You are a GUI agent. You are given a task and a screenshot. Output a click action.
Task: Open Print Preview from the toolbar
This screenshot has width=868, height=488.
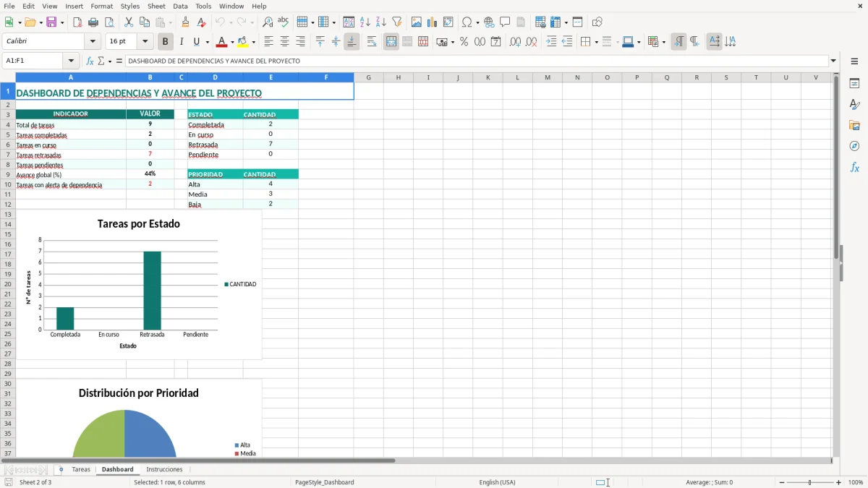pos(109,22)
